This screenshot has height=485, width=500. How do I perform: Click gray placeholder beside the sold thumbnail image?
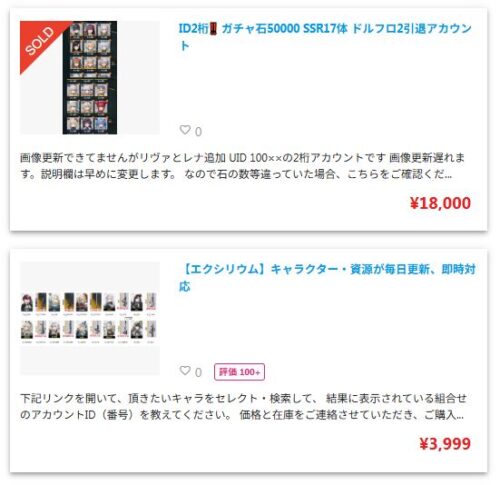[138, 77]
